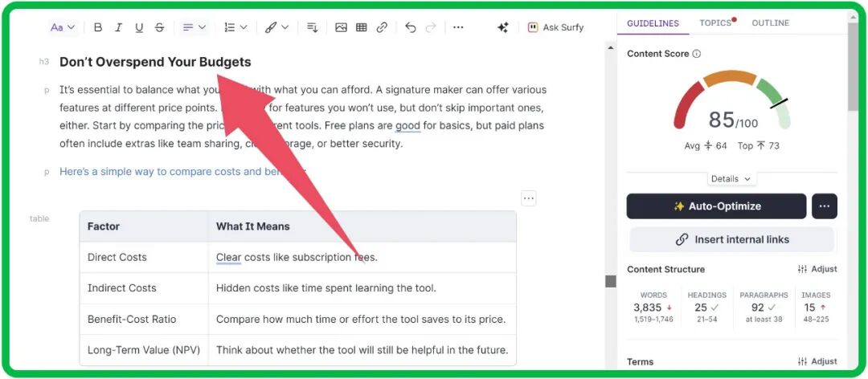Open more options next to Auto-Optimize
Image resolution: width=868 pixels, height=379 pixels.
pyautogui.click(x=825, y=206)
